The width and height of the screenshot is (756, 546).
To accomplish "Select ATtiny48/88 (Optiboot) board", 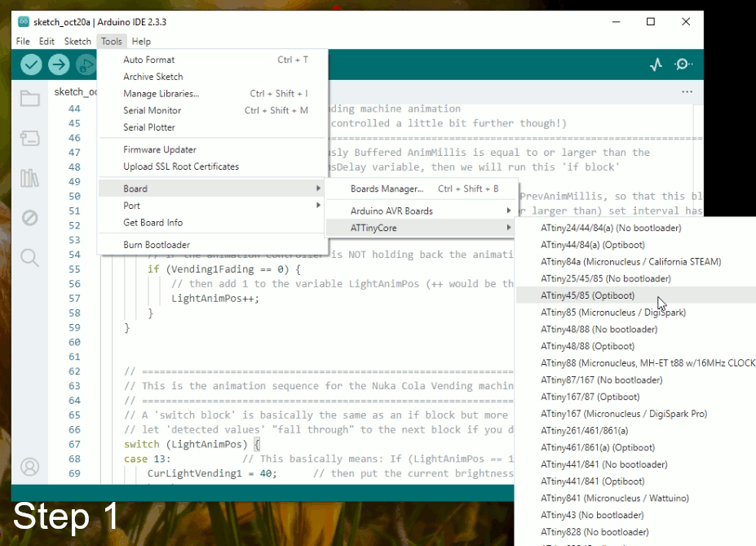I will click(x=636, y=346).
